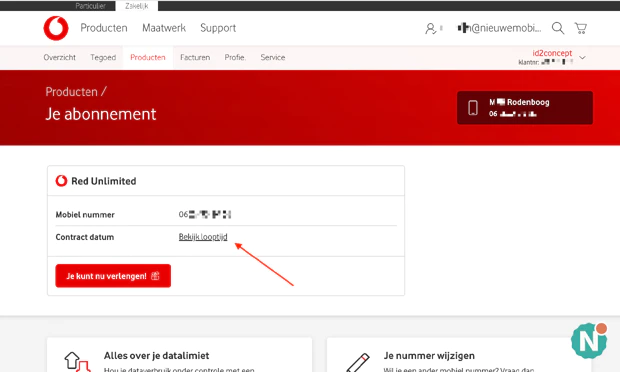Image resolution: width=620 pixels, height=372 pixels.
Task: Click the Producten breadcrumb link
Action: click(x=72, y=92)
